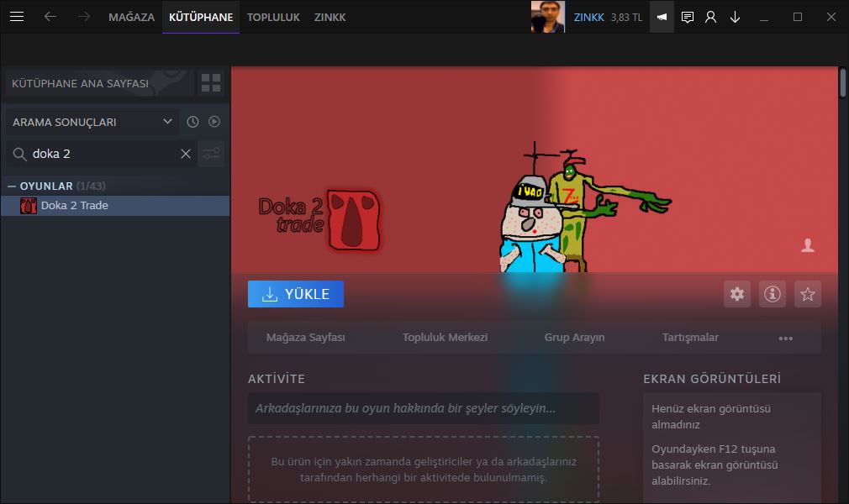Viewport: 849px width, 504px height.
Task: Open the TOPLULUK community tab
Action: point(273,18)
